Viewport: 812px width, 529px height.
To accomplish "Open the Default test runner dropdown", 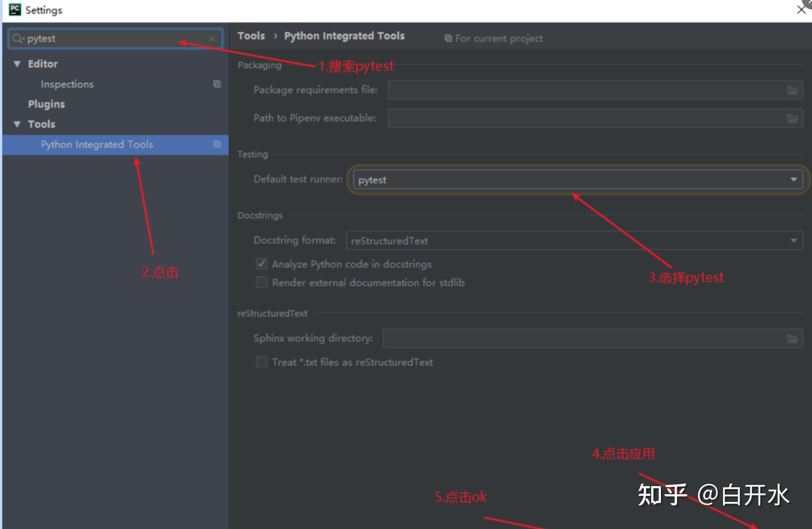I will tap(578, 180).
